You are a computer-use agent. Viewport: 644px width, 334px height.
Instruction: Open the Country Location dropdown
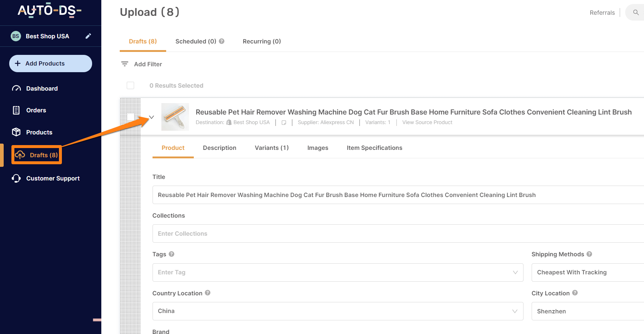(x=338, y=311)
